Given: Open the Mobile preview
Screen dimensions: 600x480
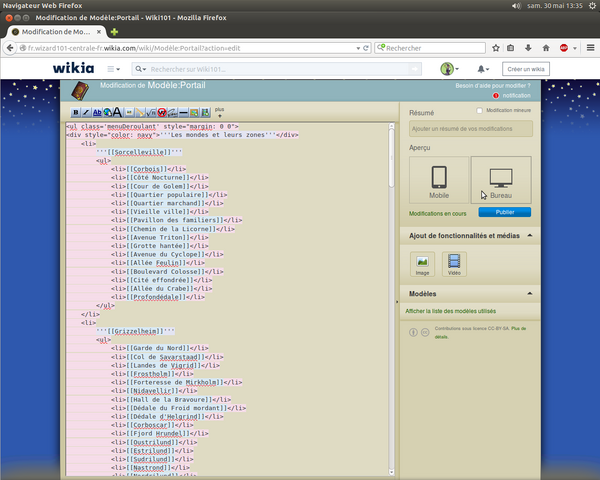Looking at the screenshot, I should [439, 180].
